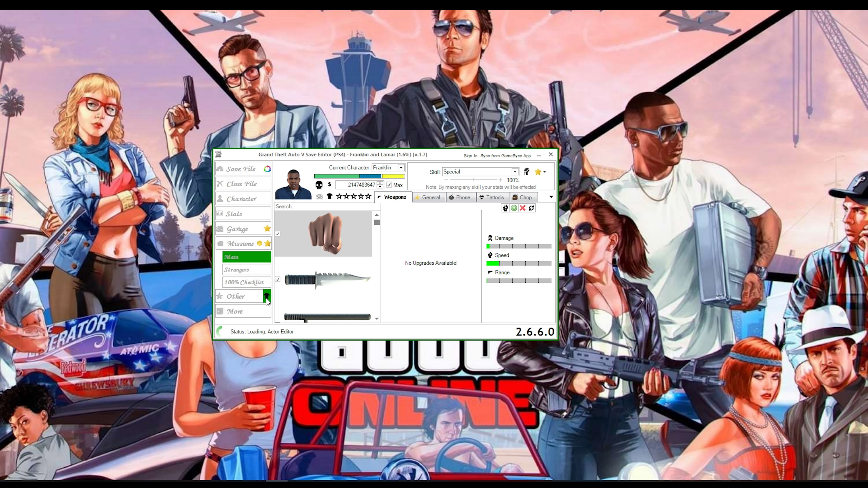
Task: Open the Stats section
Action: (x=243, y=213)
